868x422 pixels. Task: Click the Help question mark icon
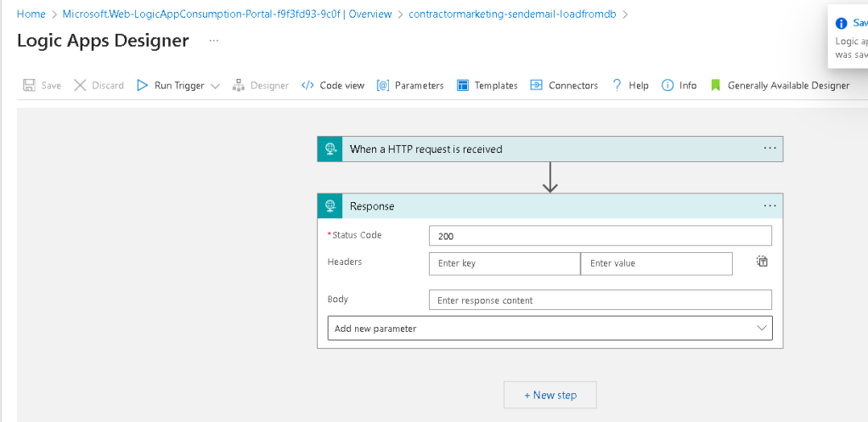click(x=617, y=85)
